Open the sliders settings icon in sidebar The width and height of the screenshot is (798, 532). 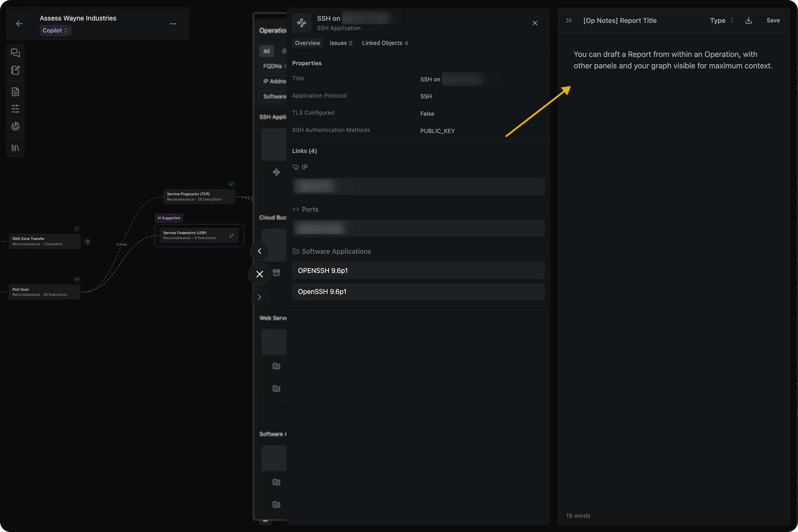pyautogui.click(x=16, y=109)
